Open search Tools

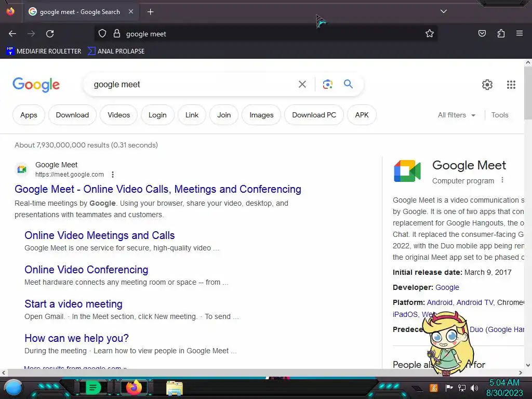point(499,115)
